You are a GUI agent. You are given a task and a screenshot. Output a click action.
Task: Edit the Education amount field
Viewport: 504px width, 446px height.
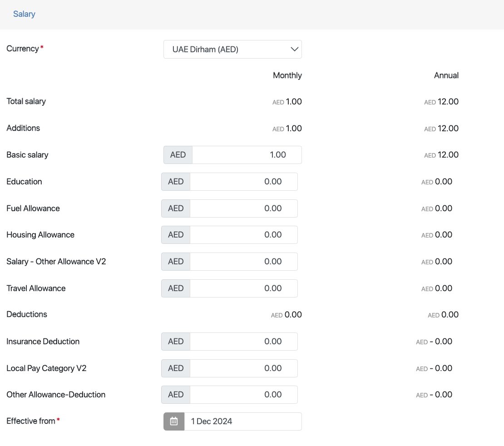243,182
